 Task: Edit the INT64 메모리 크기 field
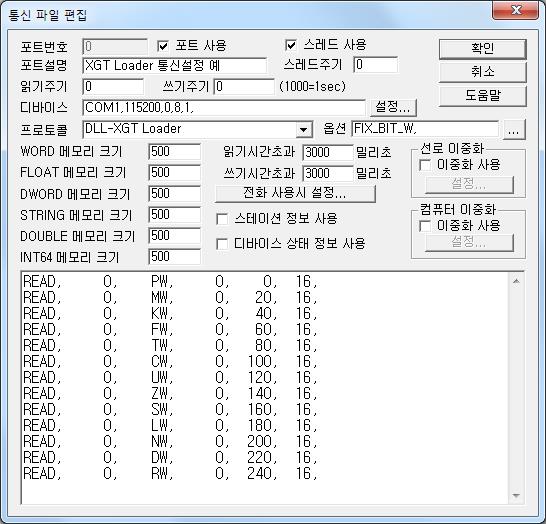(x=174, y=257)
